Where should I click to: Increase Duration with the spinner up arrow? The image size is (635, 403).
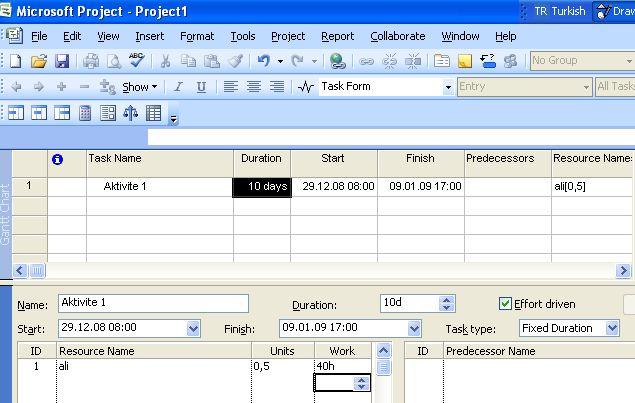coord(447,299)
